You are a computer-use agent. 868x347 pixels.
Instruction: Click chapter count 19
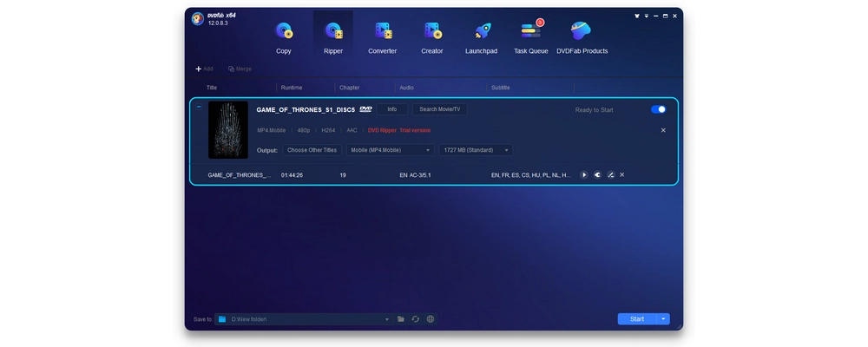coord(343,175)
